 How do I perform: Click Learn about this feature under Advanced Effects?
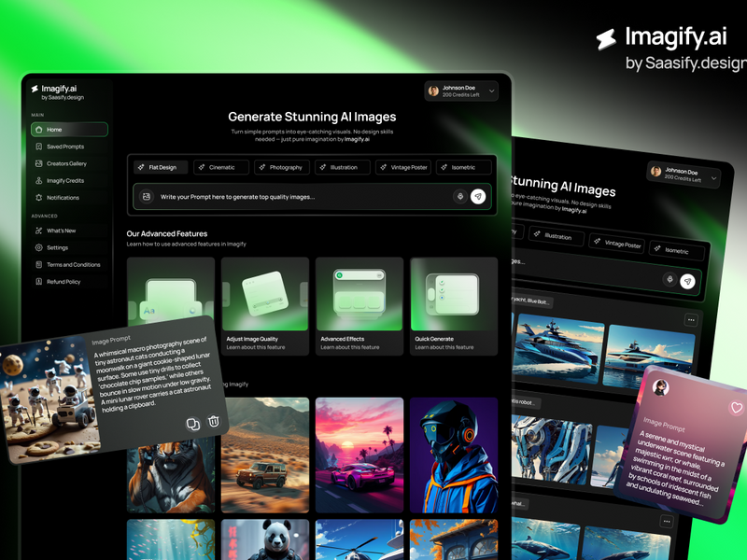point(349,347)
